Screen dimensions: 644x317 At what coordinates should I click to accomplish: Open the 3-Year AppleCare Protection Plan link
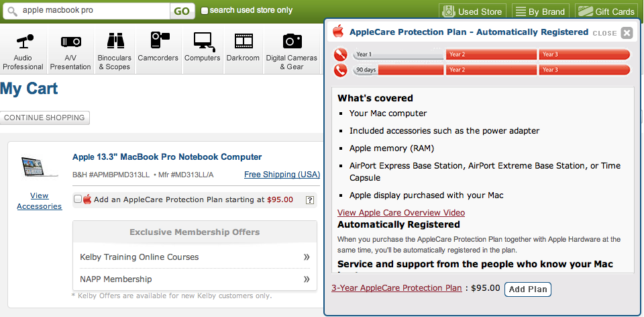[x=396, y=288]
